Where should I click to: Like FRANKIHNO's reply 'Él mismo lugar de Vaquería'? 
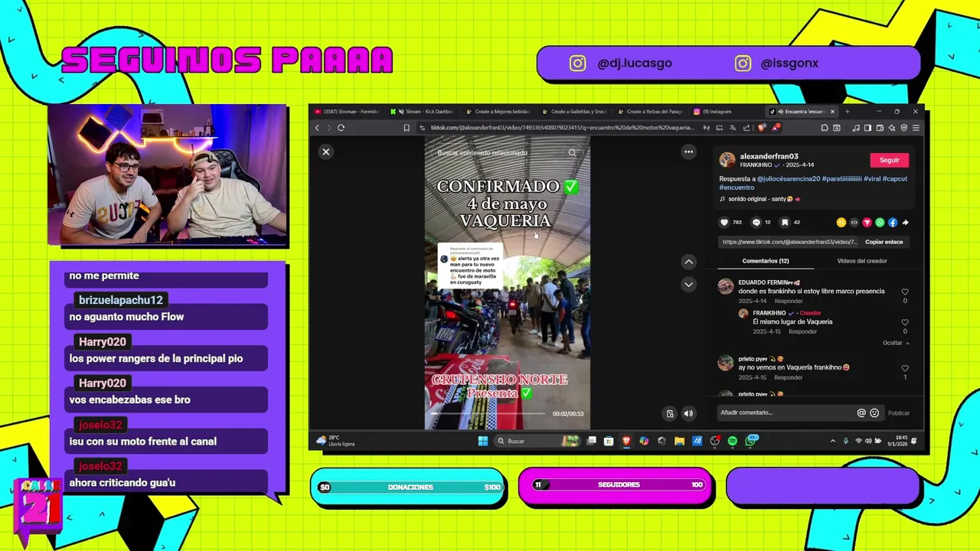(905, 322)
